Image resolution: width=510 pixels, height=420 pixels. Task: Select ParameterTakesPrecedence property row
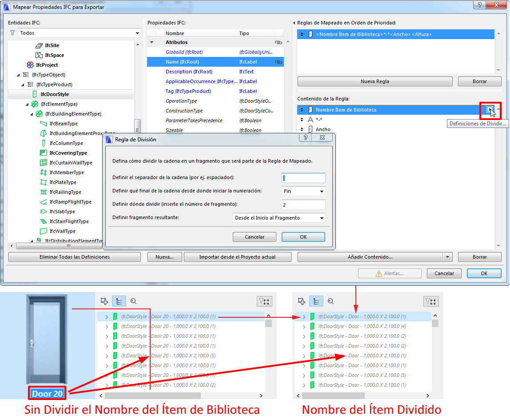pos(215,120)
